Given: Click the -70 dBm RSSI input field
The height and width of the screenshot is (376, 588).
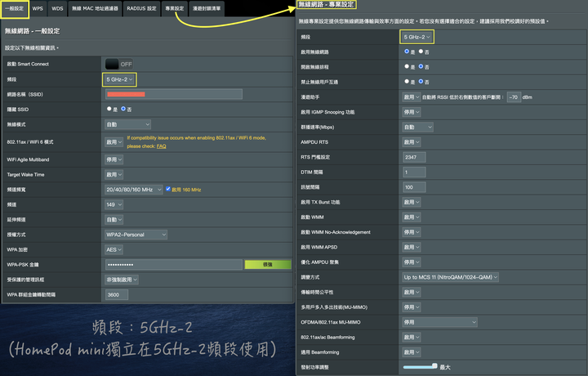Looking at the screenshot, I should [514, 97].
